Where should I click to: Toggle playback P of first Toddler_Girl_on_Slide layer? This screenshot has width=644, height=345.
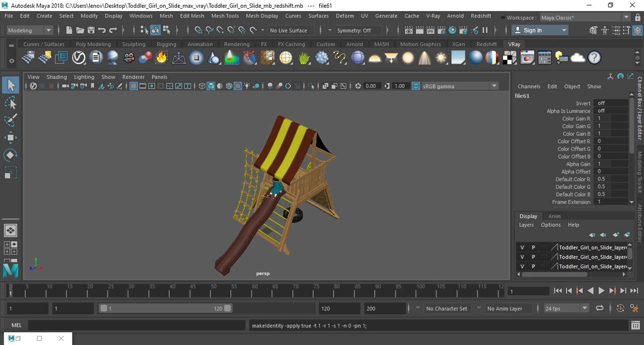click(533, 247)
